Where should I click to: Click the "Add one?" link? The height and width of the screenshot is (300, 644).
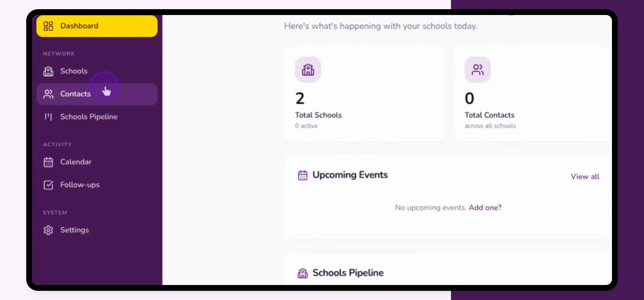coord(485,207)
